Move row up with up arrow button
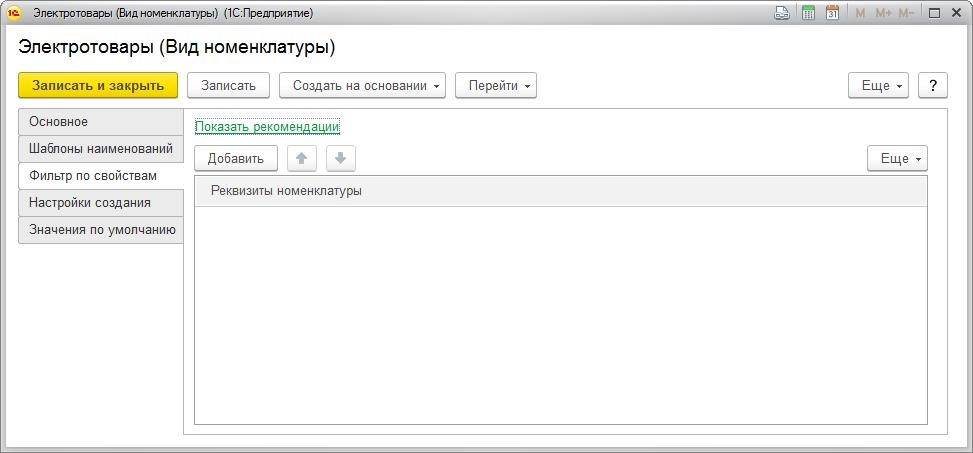The image size is (973, 453). [302, 158]
